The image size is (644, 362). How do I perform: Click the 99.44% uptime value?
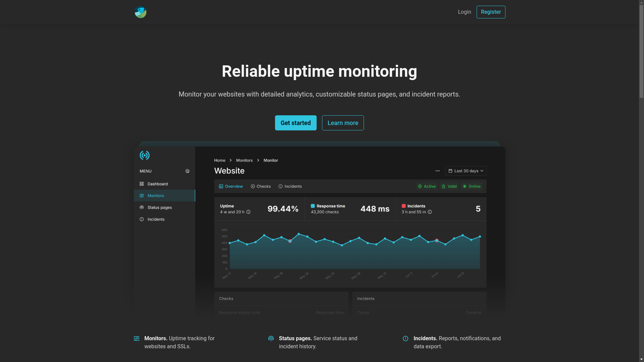(x=283, y=209)
